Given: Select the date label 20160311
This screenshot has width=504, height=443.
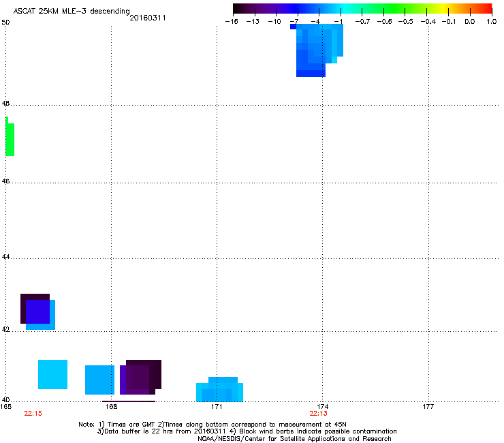Looking at the screenshot, I should point(148,18).
